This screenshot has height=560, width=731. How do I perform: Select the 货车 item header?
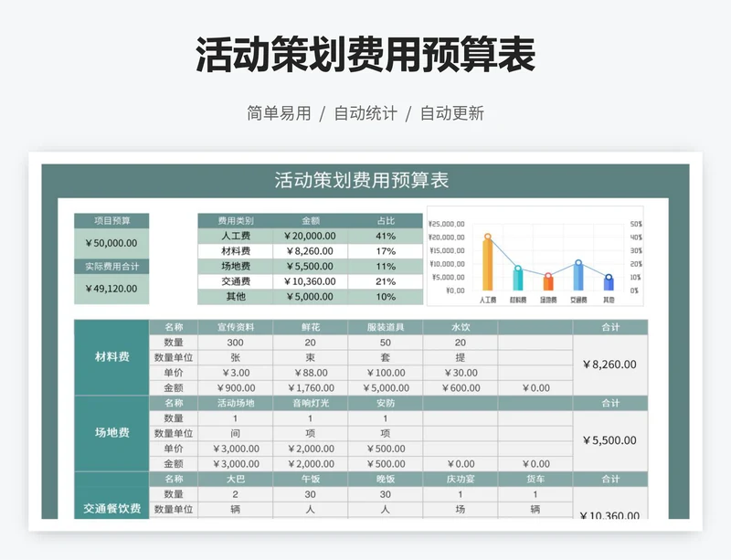coord(535,479)
